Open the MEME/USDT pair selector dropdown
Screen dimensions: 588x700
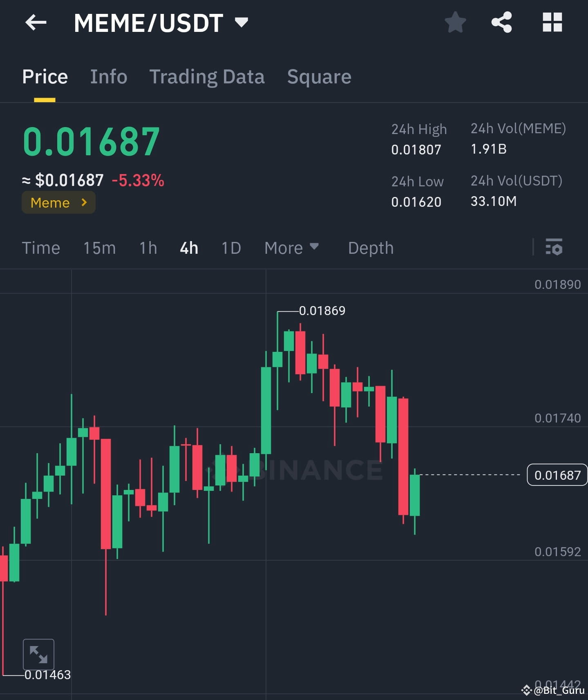(x=241, y=22)
